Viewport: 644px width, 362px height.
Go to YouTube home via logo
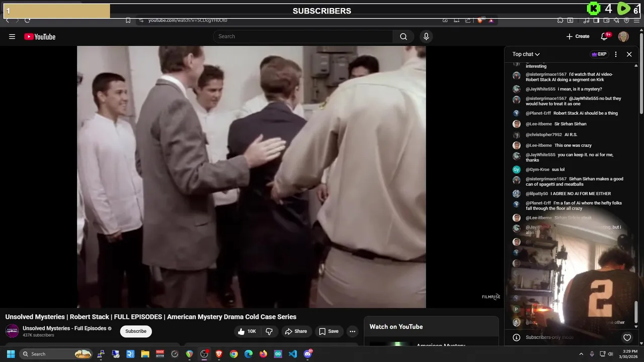click(x=40, y=37)
